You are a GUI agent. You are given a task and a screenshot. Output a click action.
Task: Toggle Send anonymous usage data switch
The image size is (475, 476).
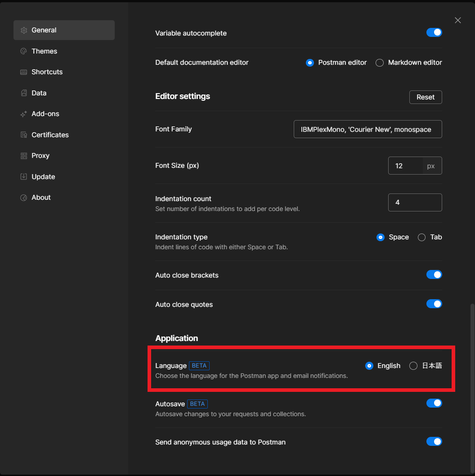[x=434, y=441]
